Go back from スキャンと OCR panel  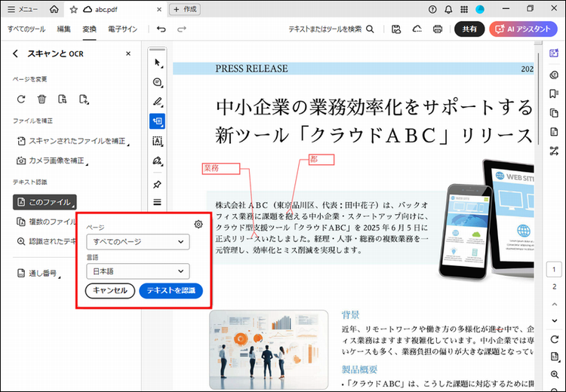pyautogui.click(x=15, y=54)
